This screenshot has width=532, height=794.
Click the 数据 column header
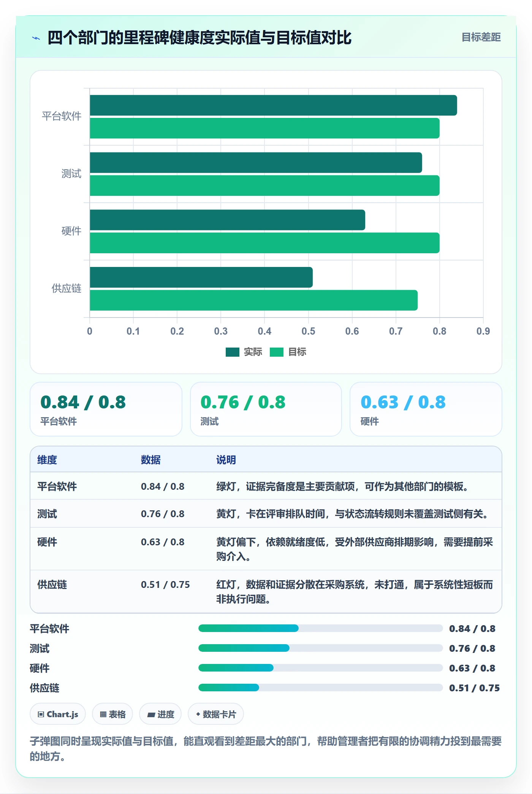click(151, 460)
